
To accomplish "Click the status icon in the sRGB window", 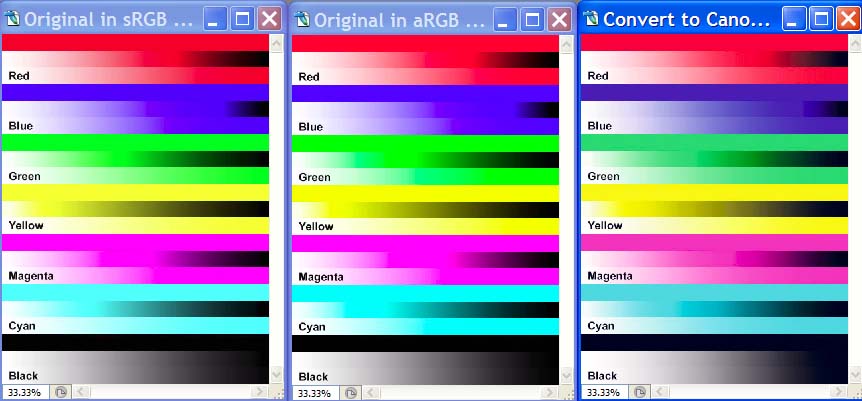I will [x=61, y=392].
